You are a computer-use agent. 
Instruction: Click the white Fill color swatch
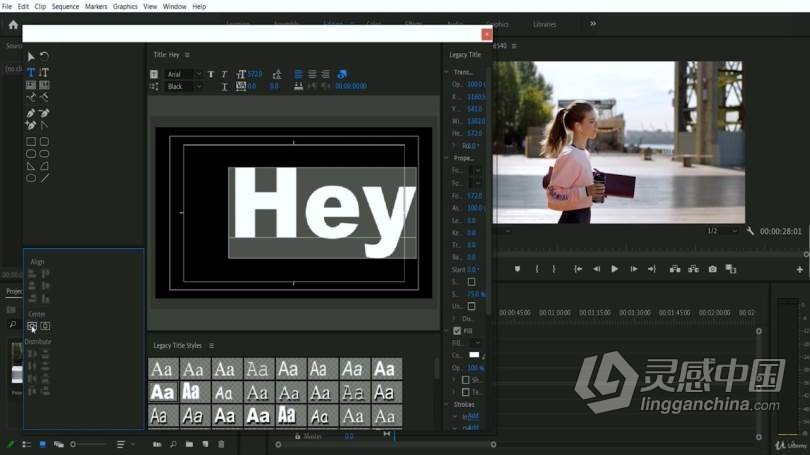coord(474,355)
